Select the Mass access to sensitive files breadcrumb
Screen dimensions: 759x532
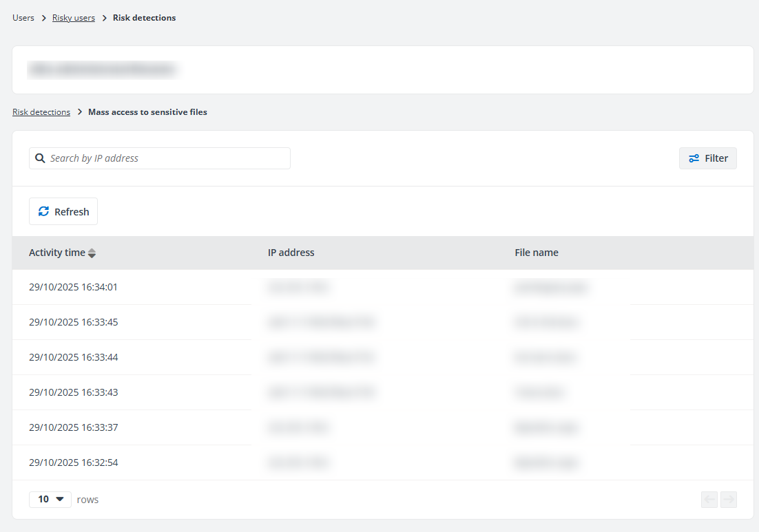(147, 111)
